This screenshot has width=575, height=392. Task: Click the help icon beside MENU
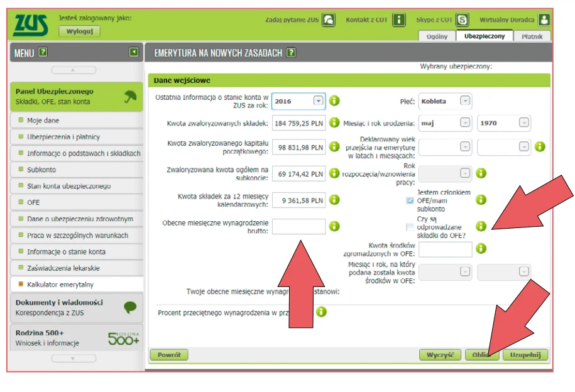coord(43,53)
